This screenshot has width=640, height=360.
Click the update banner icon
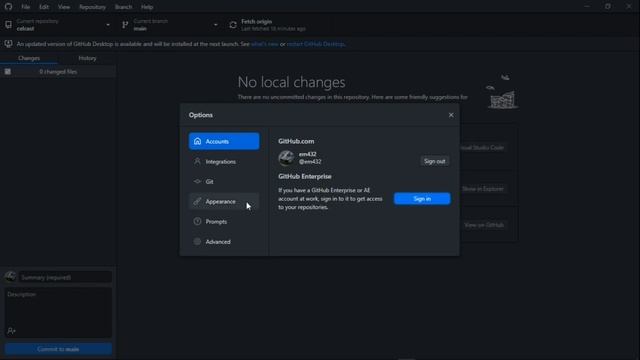[x=8, y=44]
